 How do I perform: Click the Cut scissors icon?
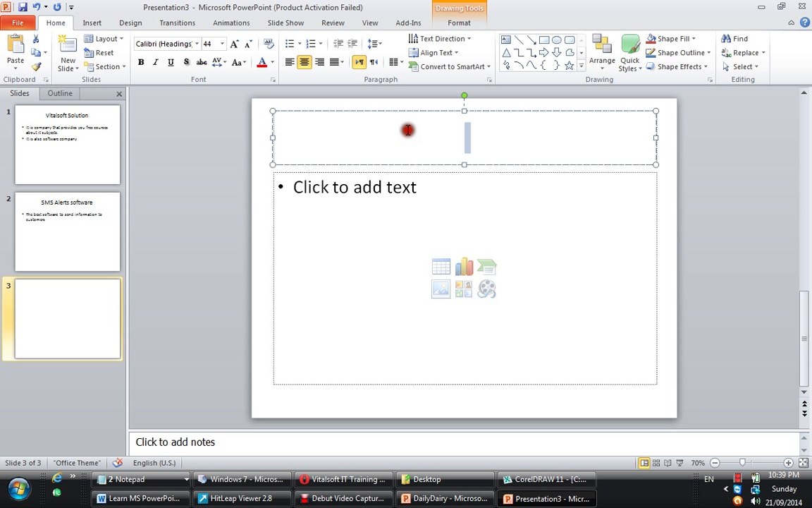(x=36, y=39)
